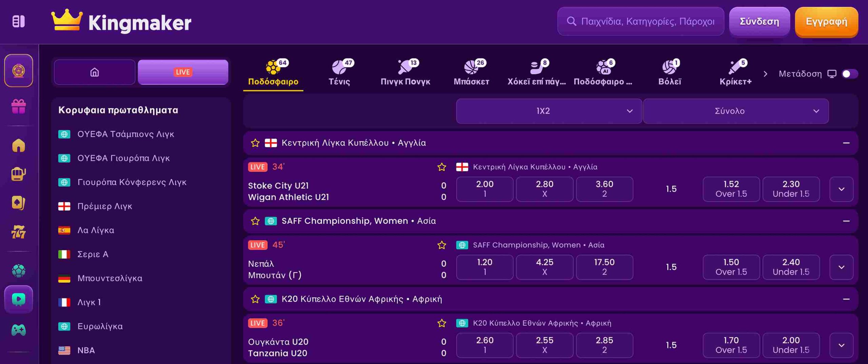Favorite the Stoke City U21 match star
Image resolution: width=868 pixels, height=364 pixels.
[x=441, y=167]
